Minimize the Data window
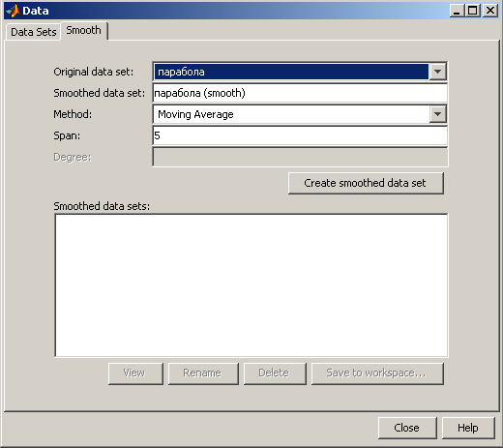The image size is (503, 448). coord(457,11)
